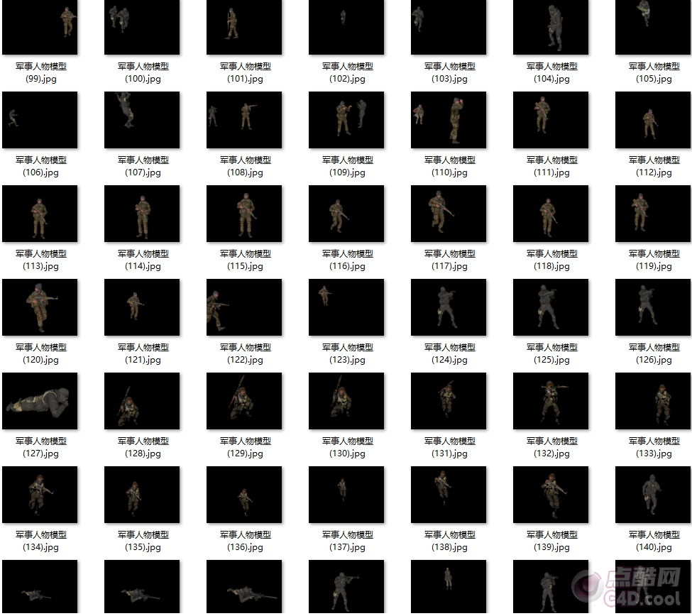Image resolution: width=692 pixels, height=616 pixels.
Task: Click the 军事人物模型 (139).jpg thumbnail
Action: tap(551, 495)
